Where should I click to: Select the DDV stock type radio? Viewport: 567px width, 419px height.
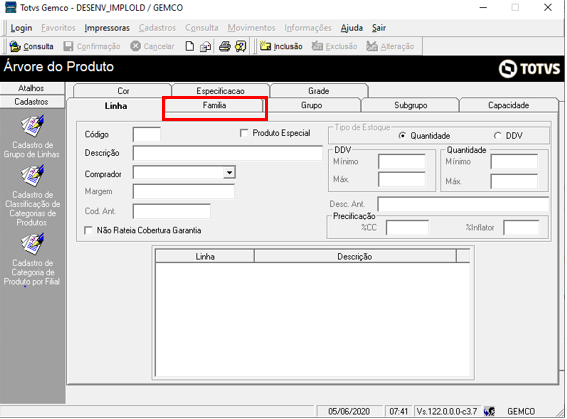(498, 136)
